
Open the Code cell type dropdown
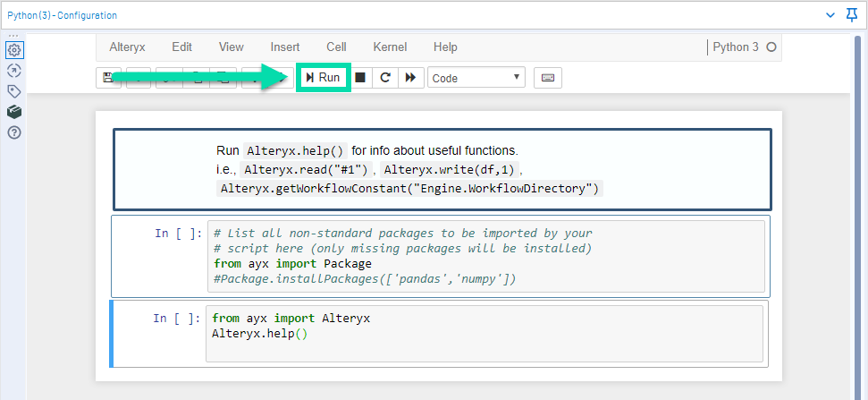476,78
